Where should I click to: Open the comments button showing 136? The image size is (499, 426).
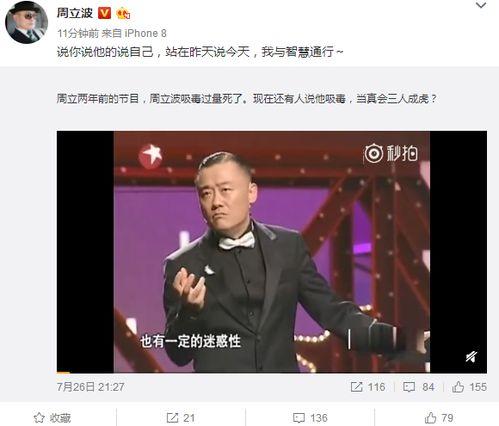310,418
